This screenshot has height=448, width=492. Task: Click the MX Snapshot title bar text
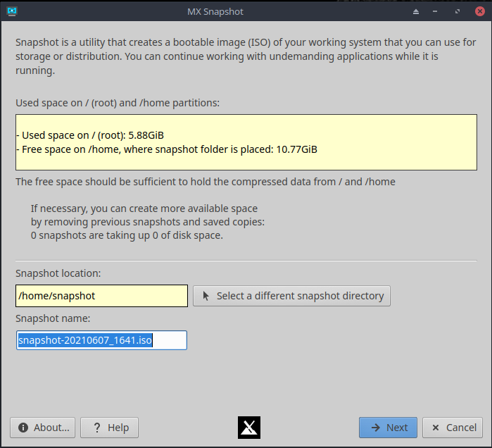[x=215, y=11]
